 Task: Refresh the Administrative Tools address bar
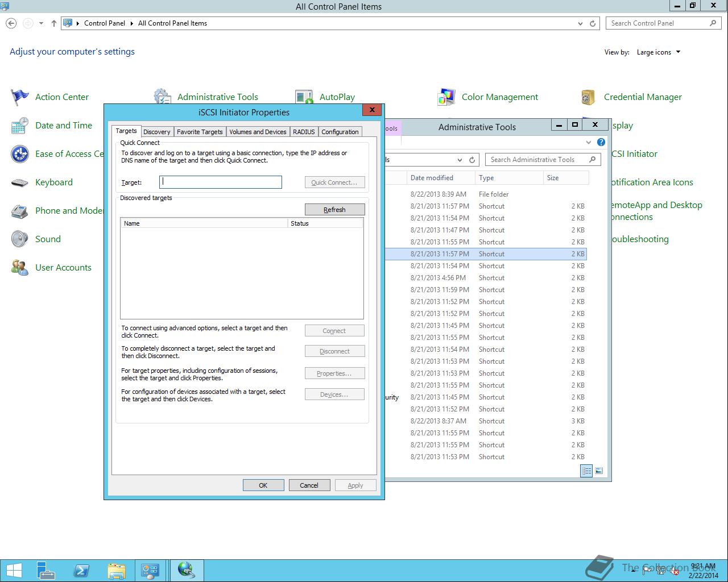(x=472, y=160)
